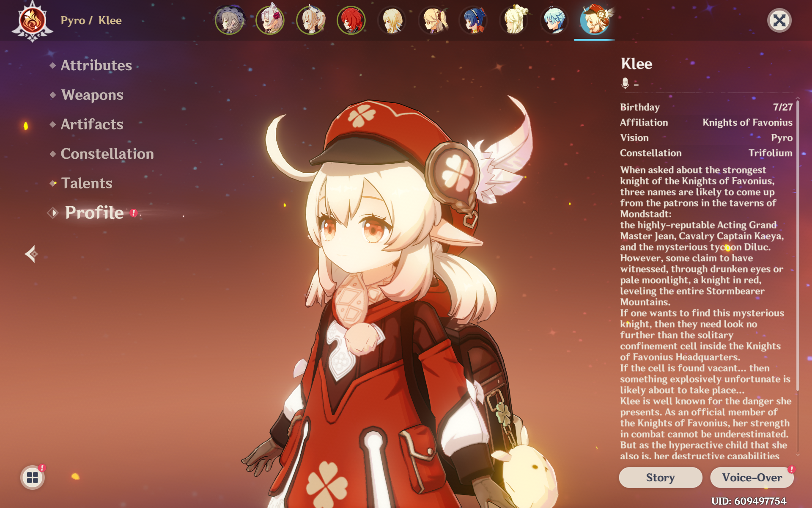Choose Ningguang's portrait icon
This screenshot has height=508, width=812.
pos(514,20)
